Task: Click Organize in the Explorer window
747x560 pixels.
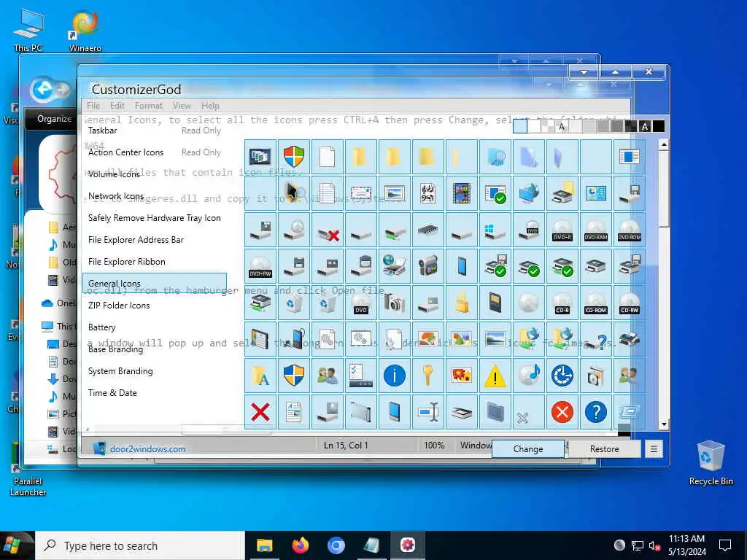Action: (54, 119)
